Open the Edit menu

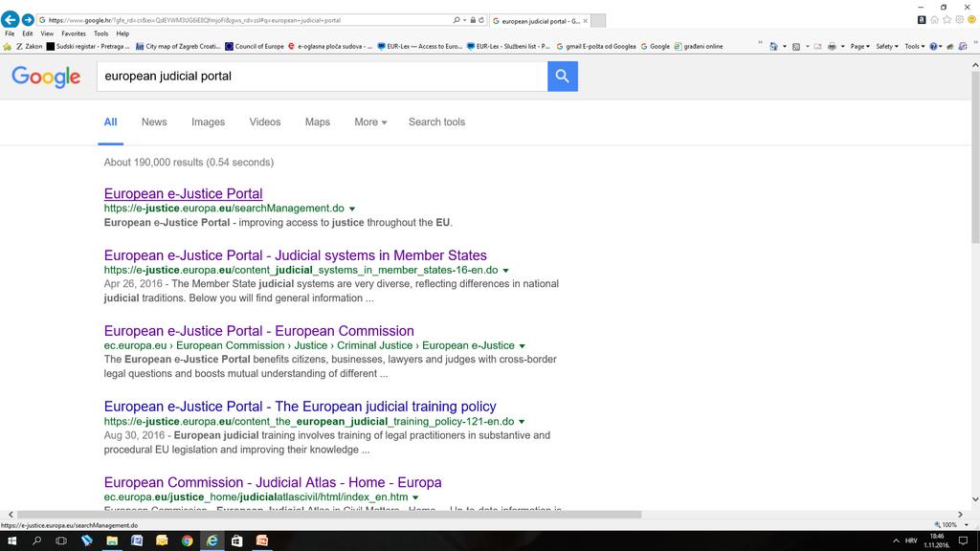point(28,33)
